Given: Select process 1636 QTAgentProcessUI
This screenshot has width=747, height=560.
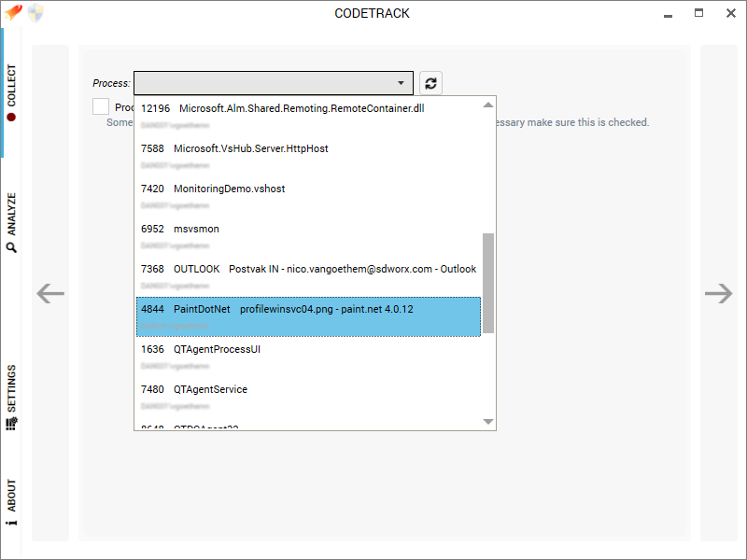Looking at the screenshot, I should 308,357.
